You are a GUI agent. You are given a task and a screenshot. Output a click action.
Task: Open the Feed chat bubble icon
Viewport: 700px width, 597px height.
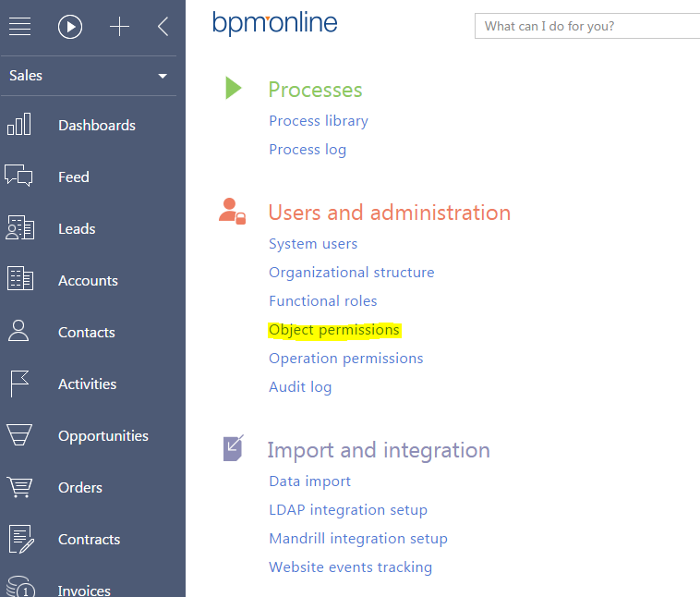[x=19, y=177]
